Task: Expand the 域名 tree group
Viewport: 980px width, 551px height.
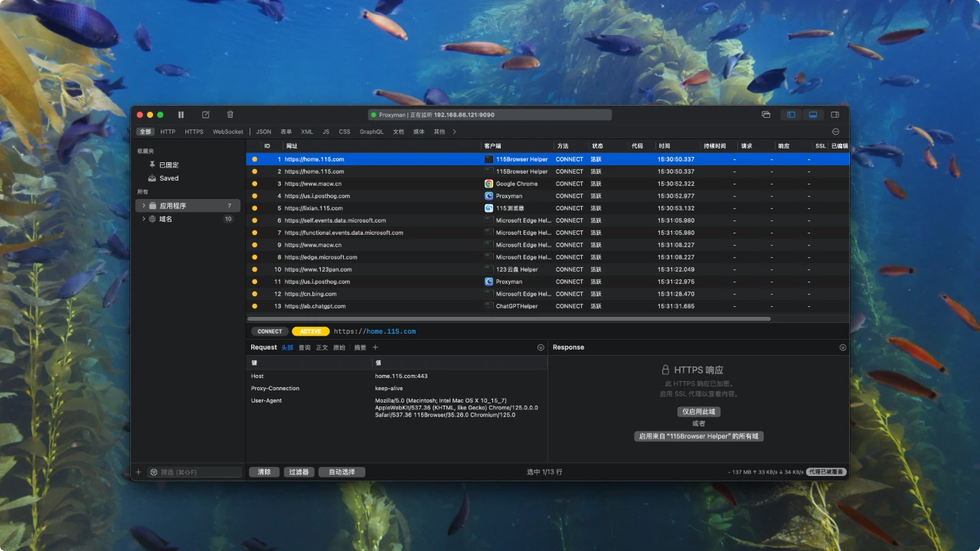Action: 143,219
